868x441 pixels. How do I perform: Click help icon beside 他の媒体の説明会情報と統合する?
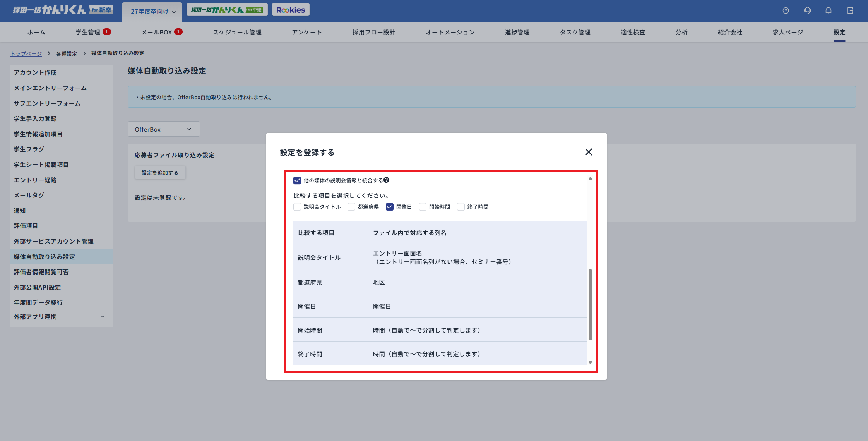pos(387,180)
